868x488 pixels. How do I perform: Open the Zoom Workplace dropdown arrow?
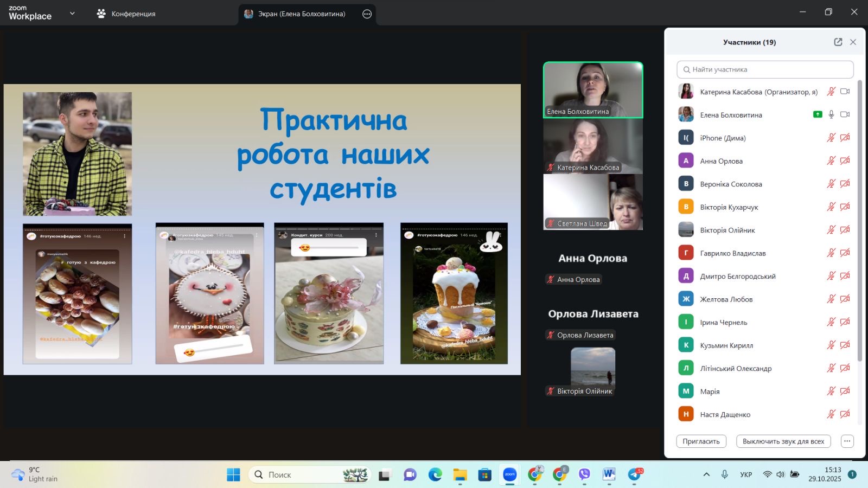click(x=72, y=14)
